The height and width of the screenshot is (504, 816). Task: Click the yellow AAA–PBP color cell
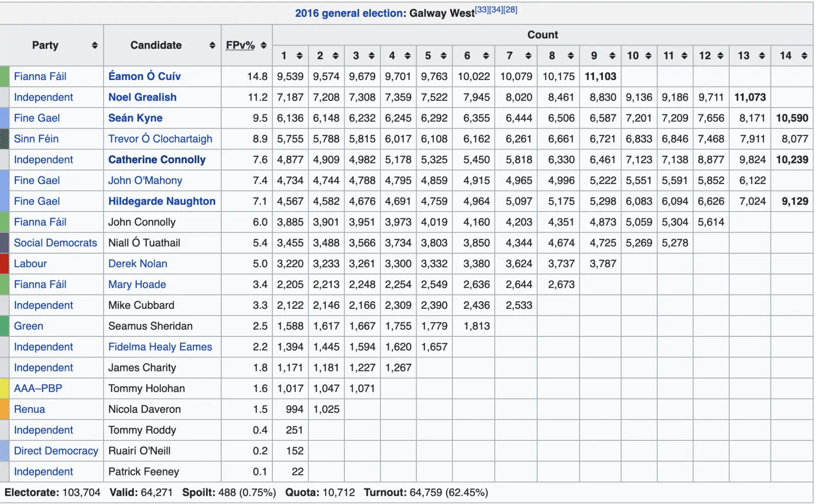pos(5,389)
